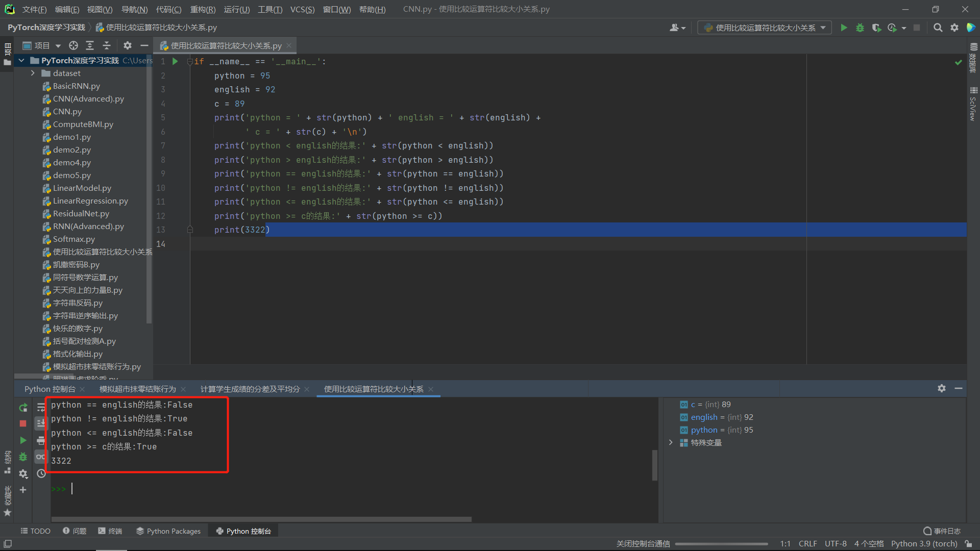Open the run configuration dropdown
This screenshot has width=980, height=551.
tap(764, 28)
